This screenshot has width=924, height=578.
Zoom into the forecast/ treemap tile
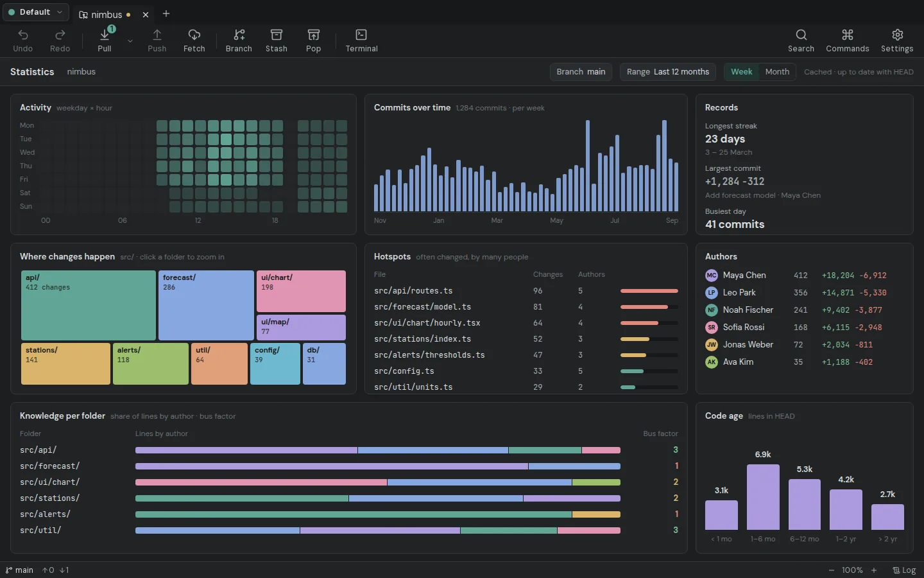tap(206, 305)
